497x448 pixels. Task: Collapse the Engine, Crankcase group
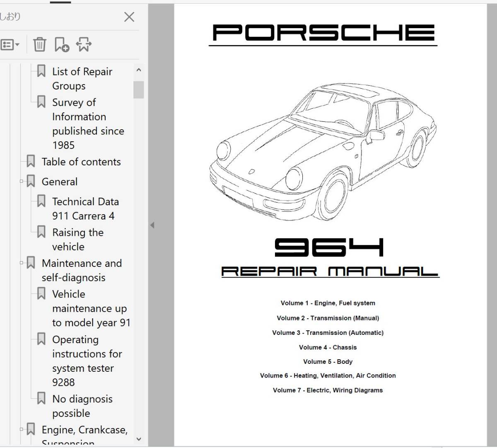(x=22, y=429)
